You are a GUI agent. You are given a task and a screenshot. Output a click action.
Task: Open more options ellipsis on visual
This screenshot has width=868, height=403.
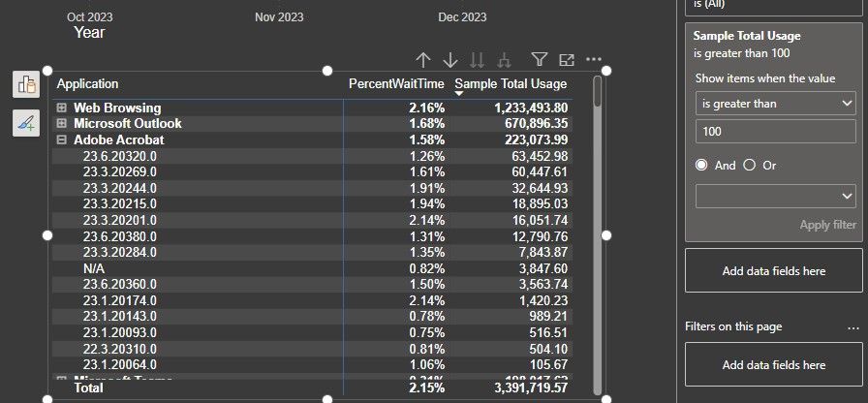click(x=594, y=59)
